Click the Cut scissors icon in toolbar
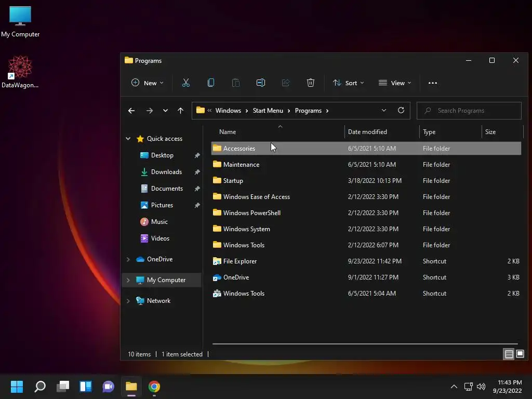This screenshot has height=399, width=532. (185, 83)
